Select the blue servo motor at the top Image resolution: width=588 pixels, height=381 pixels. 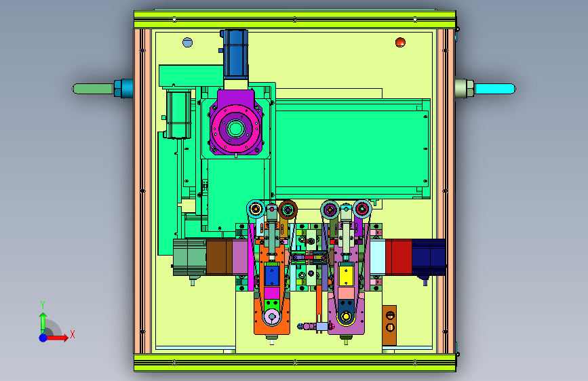click(235, 54)
